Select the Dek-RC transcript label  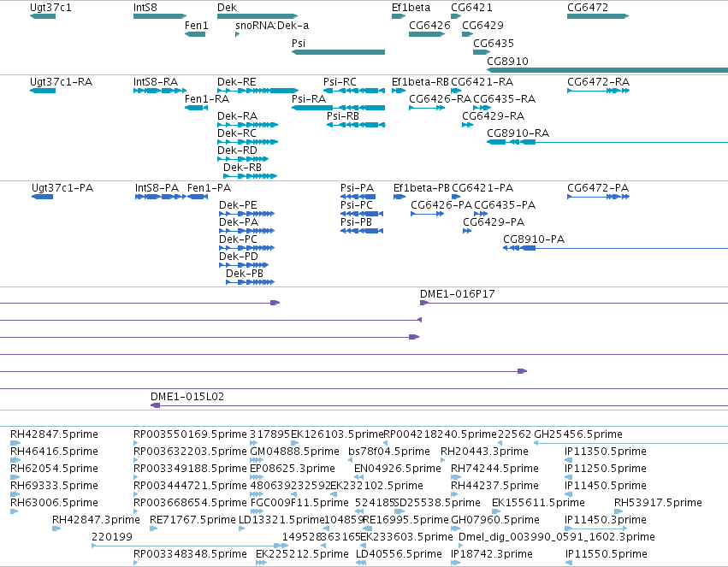click(237, 133)
